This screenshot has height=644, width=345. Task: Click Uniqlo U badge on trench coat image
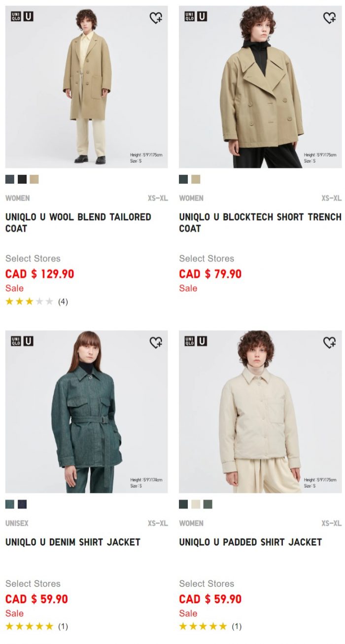196,16
